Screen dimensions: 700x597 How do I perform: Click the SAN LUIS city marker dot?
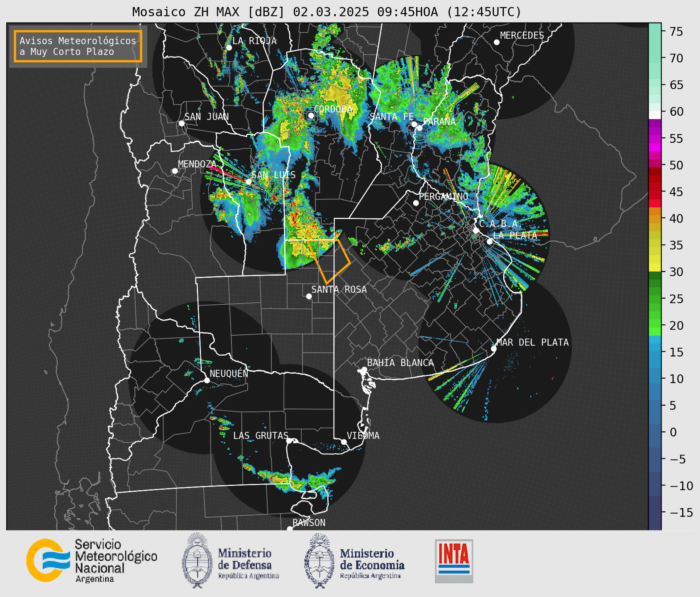click(x=249, y=181)
